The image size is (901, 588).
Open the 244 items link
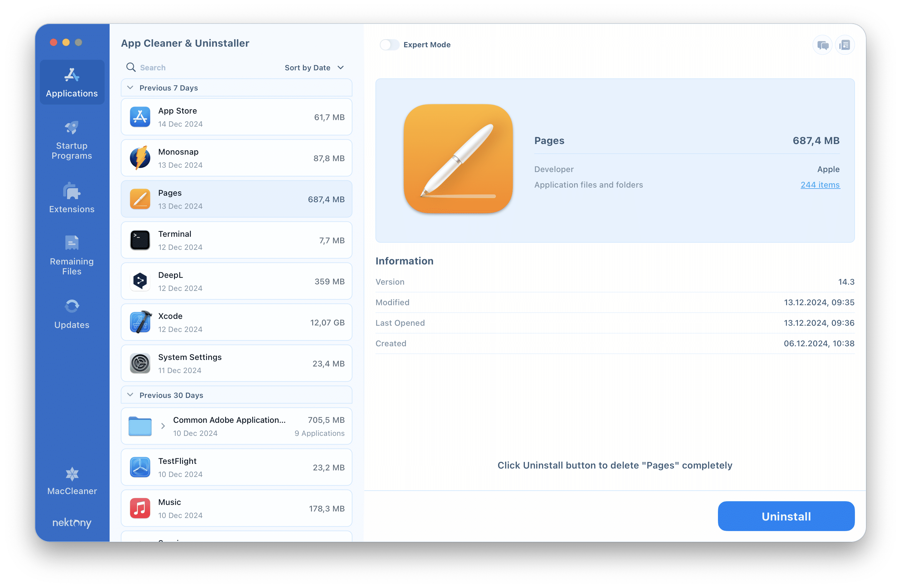(x=820, y=185)
